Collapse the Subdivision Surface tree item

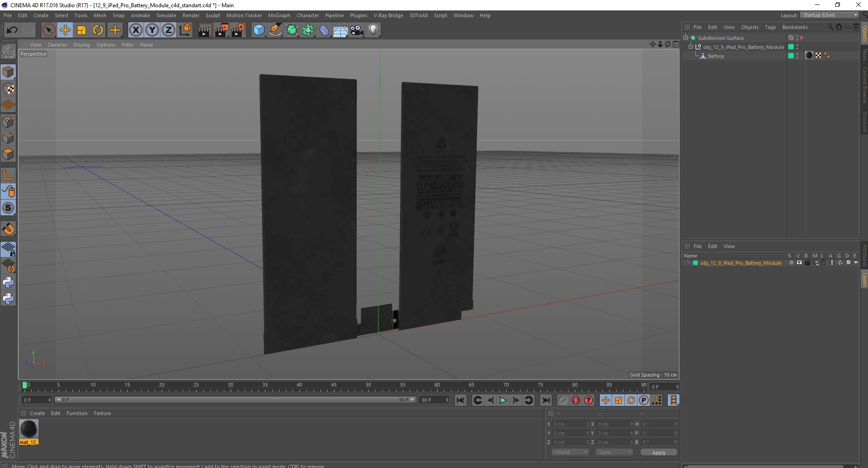686,38
